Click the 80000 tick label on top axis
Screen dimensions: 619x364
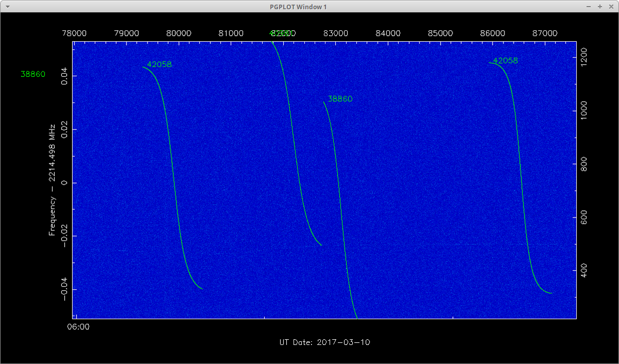178,33
